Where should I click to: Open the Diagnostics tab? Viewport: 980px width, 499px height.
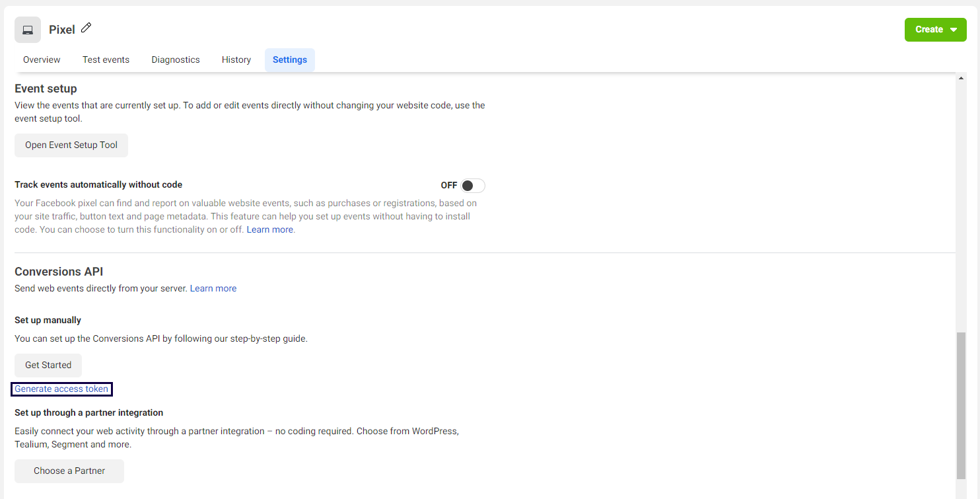tap(175, 59)
